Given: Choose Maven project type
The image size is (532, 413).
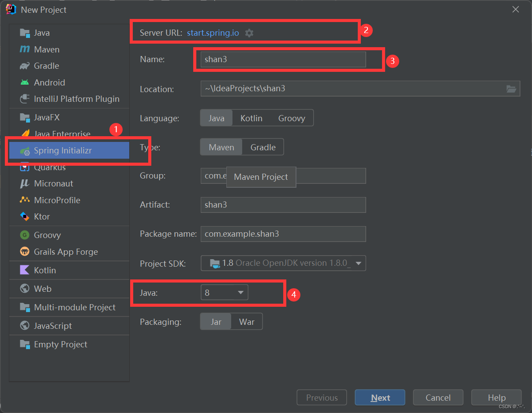Looking at the screenshot, I should click(x=221, y=147).
